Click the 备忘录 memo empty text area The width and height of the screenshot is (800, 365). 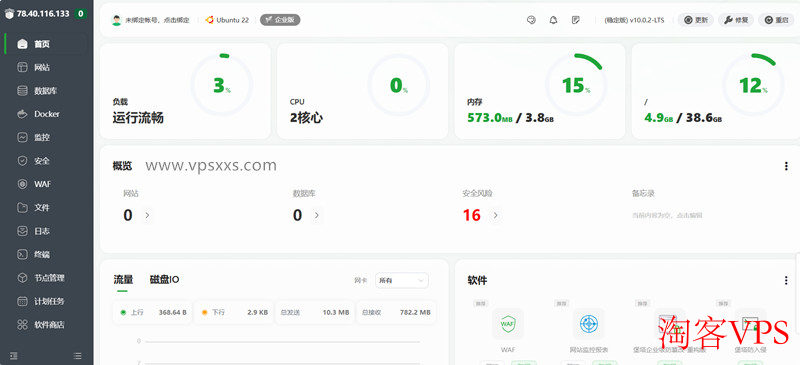click(667, 215)
